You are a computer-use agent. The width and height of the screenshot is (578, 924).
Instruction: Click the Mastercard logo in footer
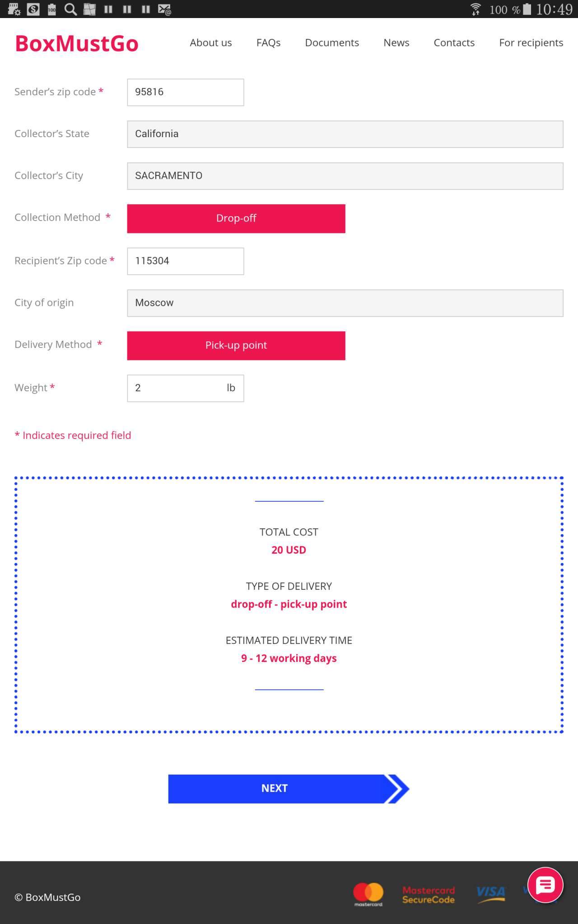click(x=368, y=894)
